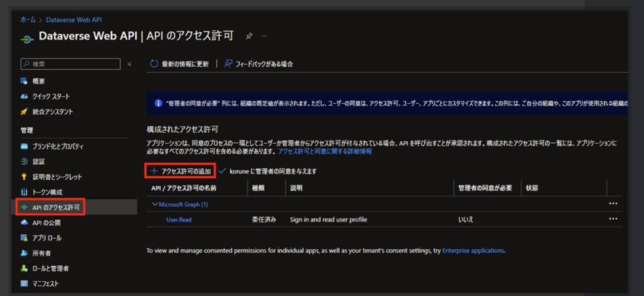Open the ellipsis menu on the User.Read row
Viewport: 644px width, 296px height.
613,219
